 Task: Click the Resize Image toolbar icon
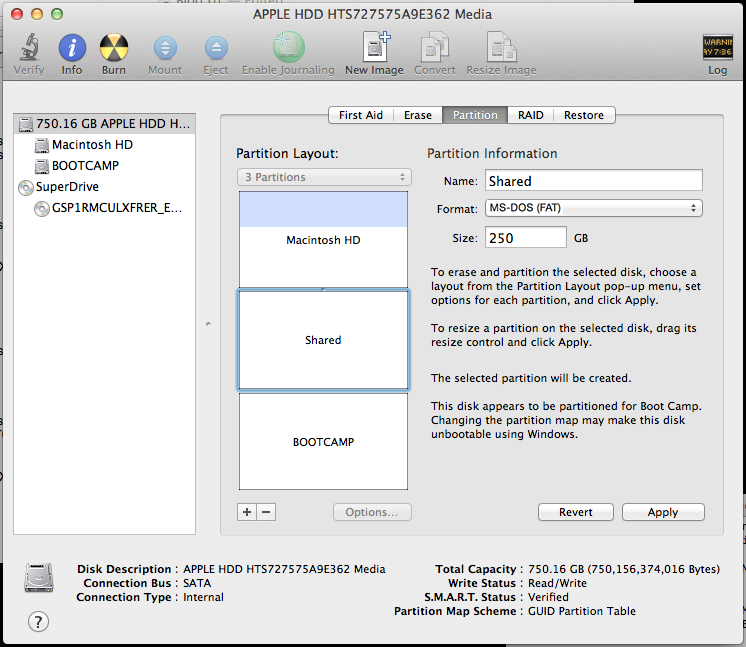tap(501, 47)
